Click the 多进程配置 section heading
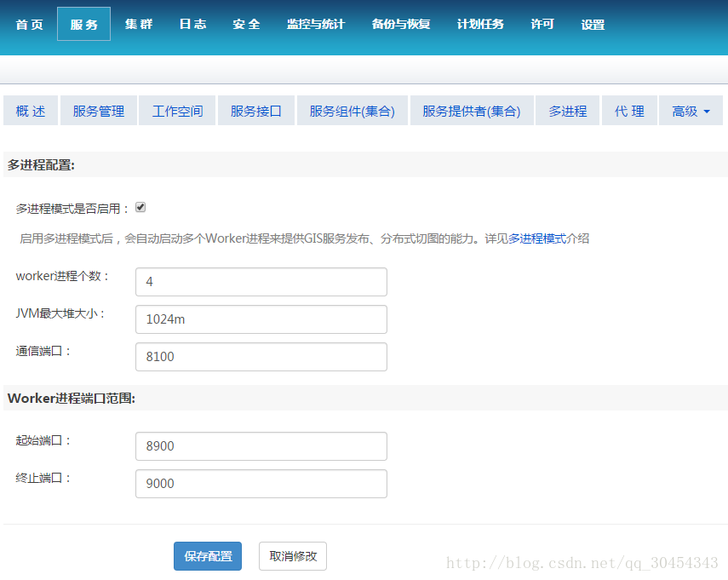728x580 pixels. point(41,165)
